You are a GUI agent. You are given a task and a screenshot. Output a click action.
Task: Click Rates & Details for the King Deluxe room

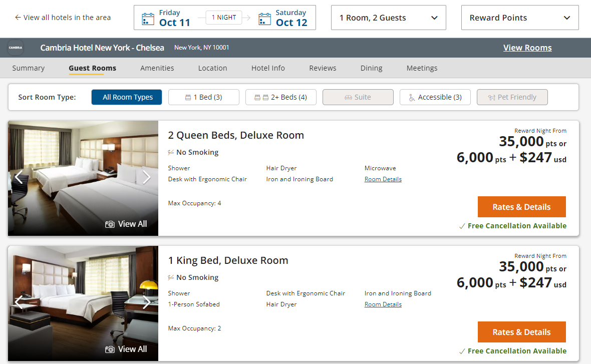[521, 331]
